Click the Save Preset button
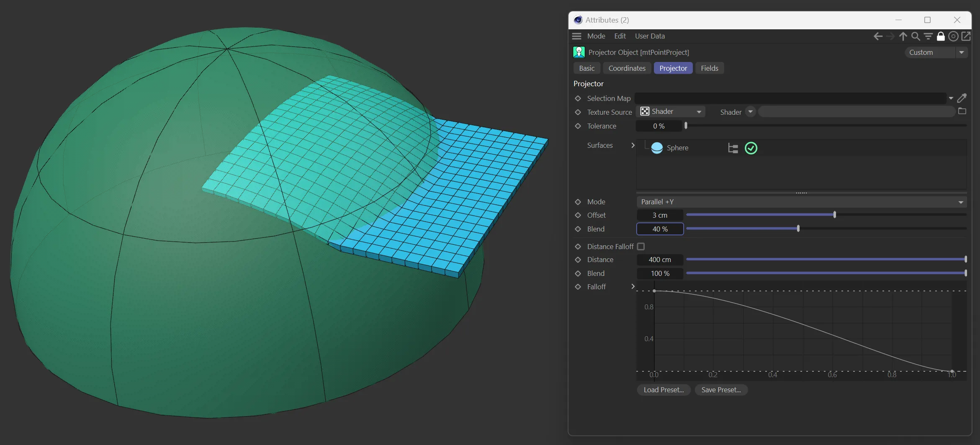The image size is (980, 445). click(721, 390)
